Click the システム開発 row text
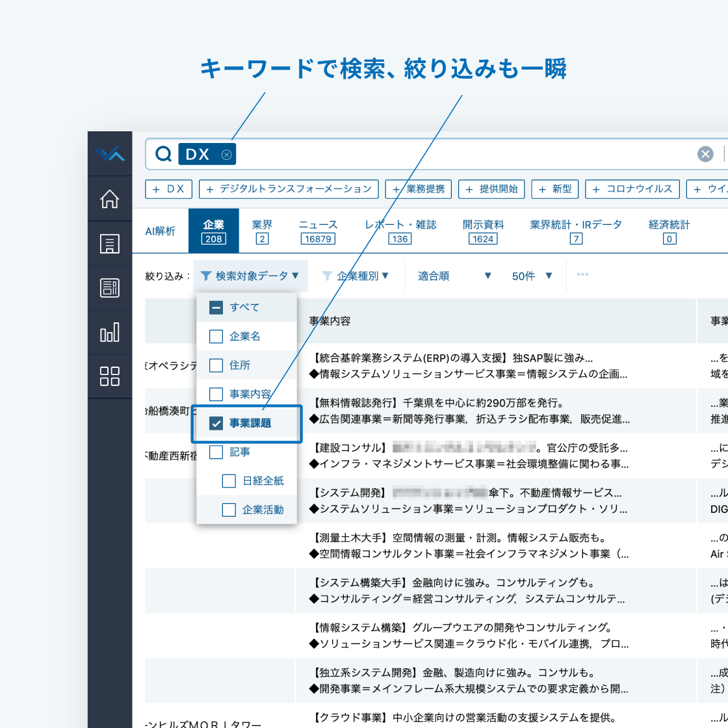 [469, 500]
